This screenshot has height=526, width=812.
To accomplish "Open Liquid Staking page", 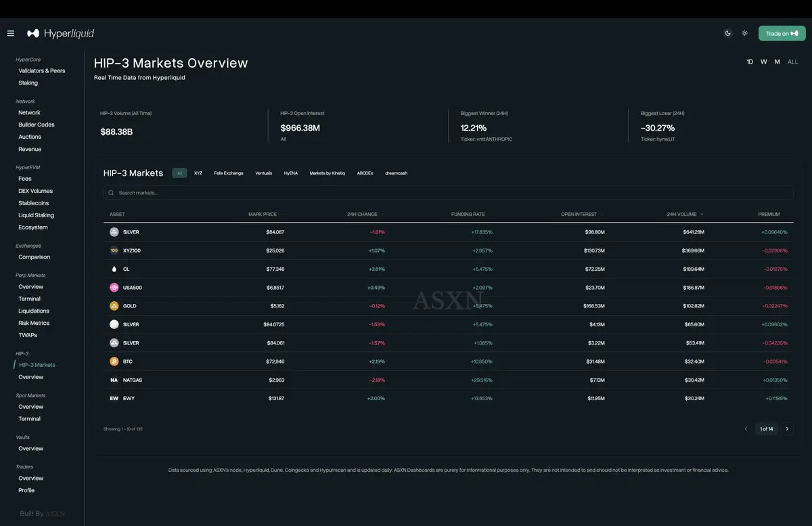I will 36,215.
